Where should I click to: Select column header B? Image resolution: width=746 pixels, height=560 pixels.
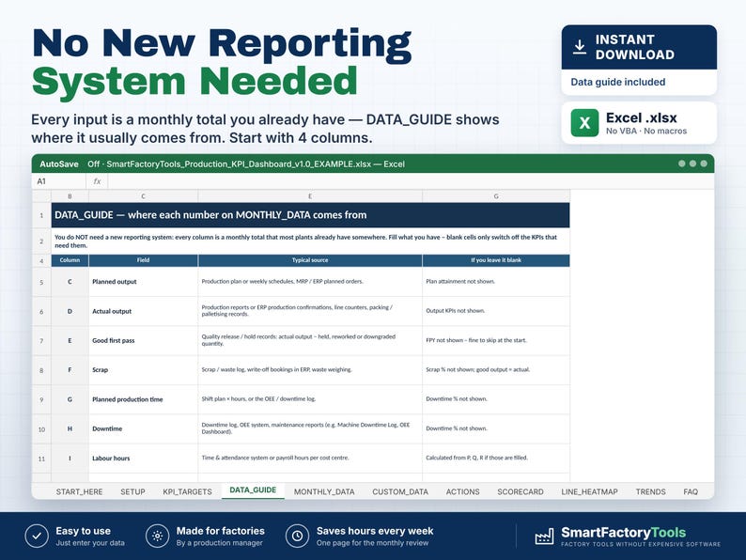click(70, 196)
